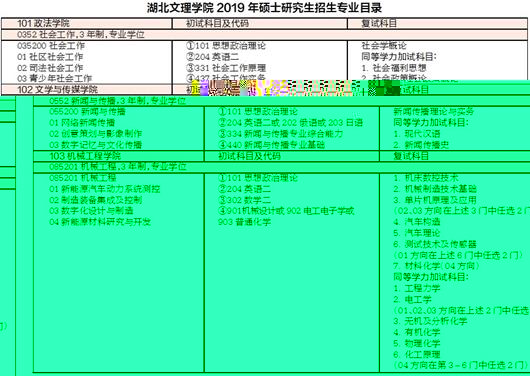Select 1. 机床数控技术 retest subject
The height and width of the screenshot is (376, 530).
click(x=426, y=178)
